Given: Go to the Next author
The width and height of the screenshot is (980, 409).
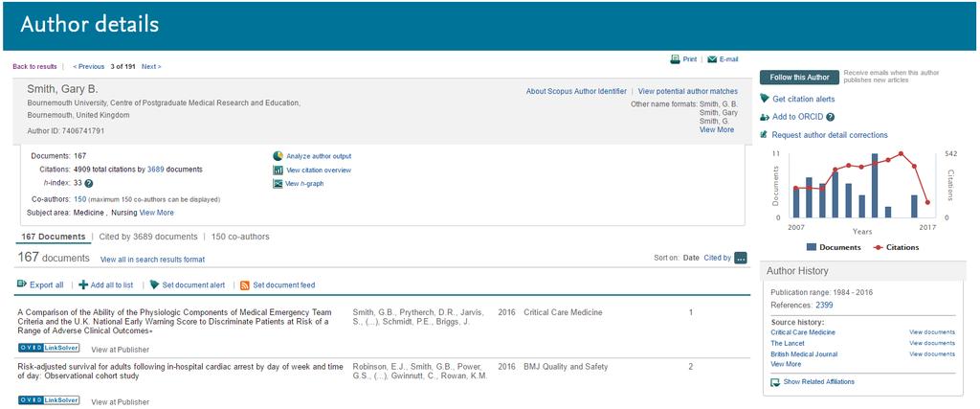Looking at the screenshot, I should click(x=151, y=66).
